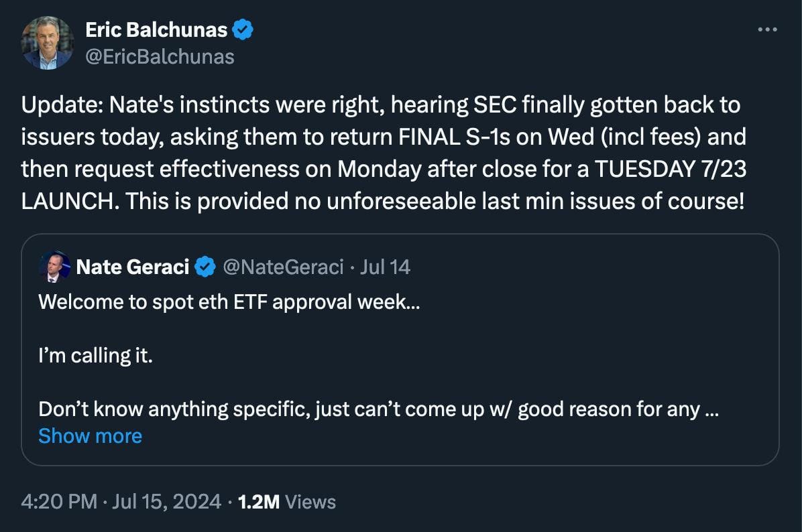802x532 pixels.
Task: Click the Jul 14 date of quoted tweet
Action: (x=385, y=267)
